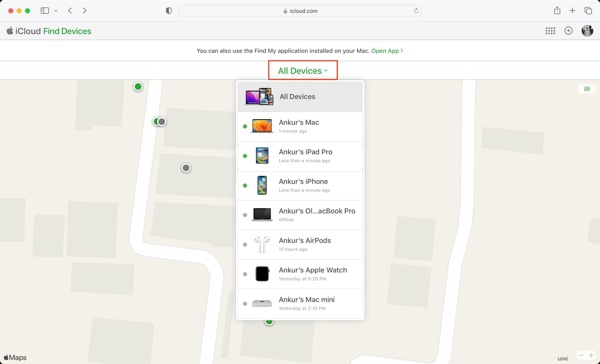Open the account profile avatar

(587, 31)
